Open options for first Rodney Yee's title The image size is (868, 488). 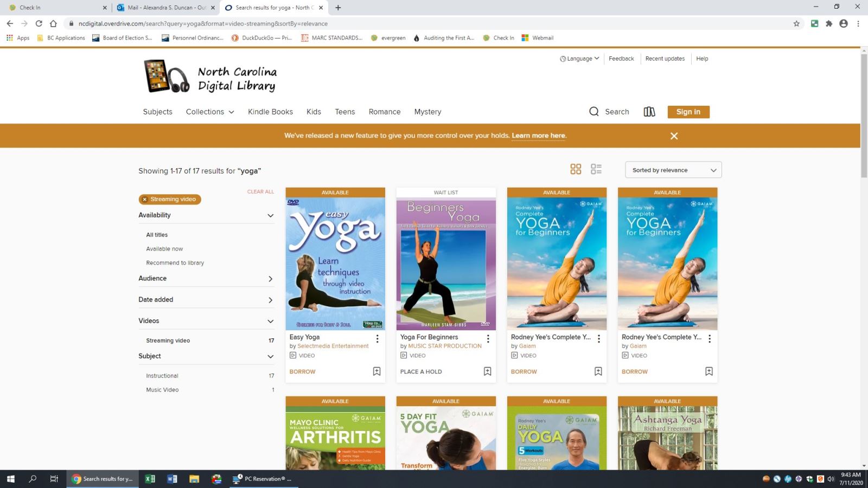pos(598,339)
